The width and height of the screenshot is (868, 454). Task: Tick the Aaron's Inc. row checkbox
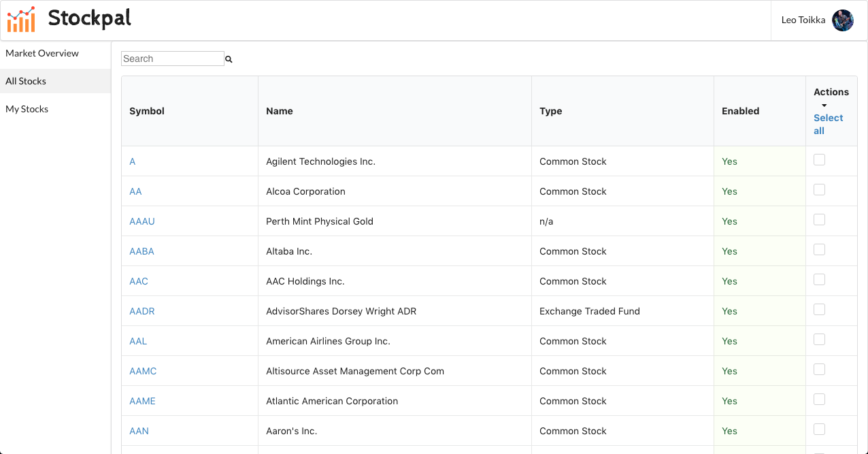[819, 429]
